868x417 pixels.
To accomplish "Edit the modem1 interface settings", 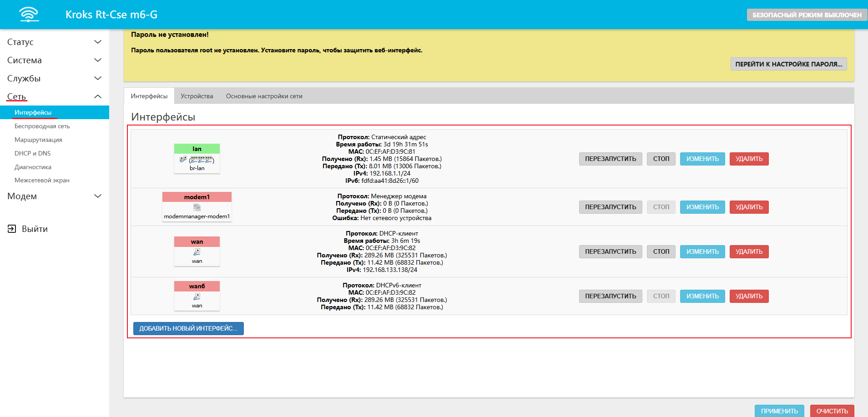I will (x=702, y=207).
